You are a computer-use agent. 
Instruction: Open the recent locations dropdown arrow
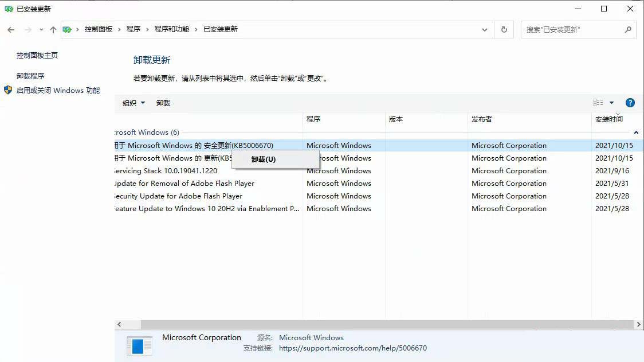click(x=41, y=30)
